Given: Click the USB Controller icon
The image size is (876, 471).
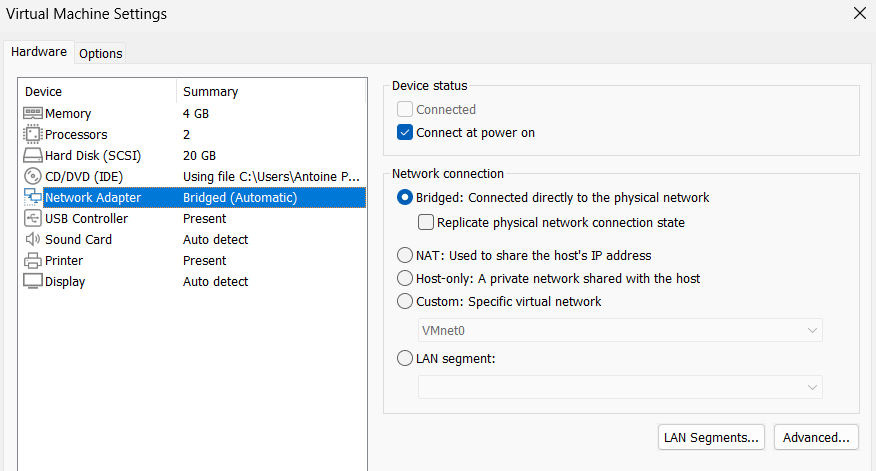Looking at the screenshot, I should (32, 219).
